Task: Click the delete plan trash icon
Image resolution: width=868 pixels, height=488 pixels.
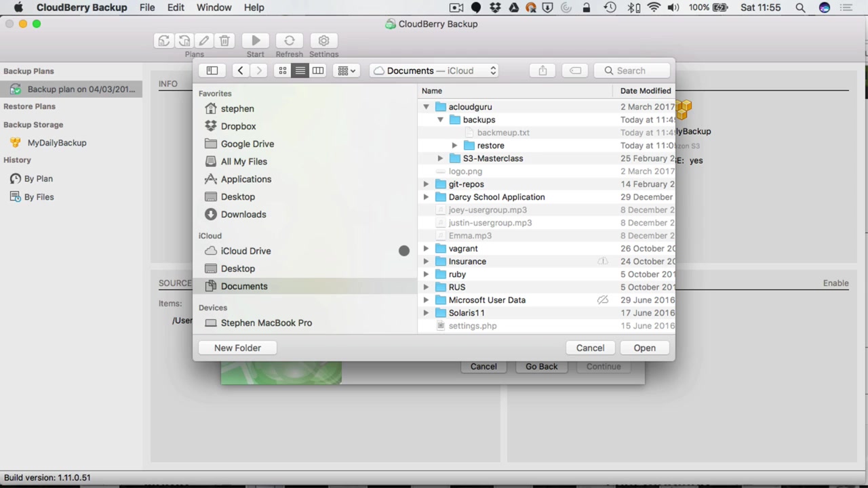Action: pos(224,41)
